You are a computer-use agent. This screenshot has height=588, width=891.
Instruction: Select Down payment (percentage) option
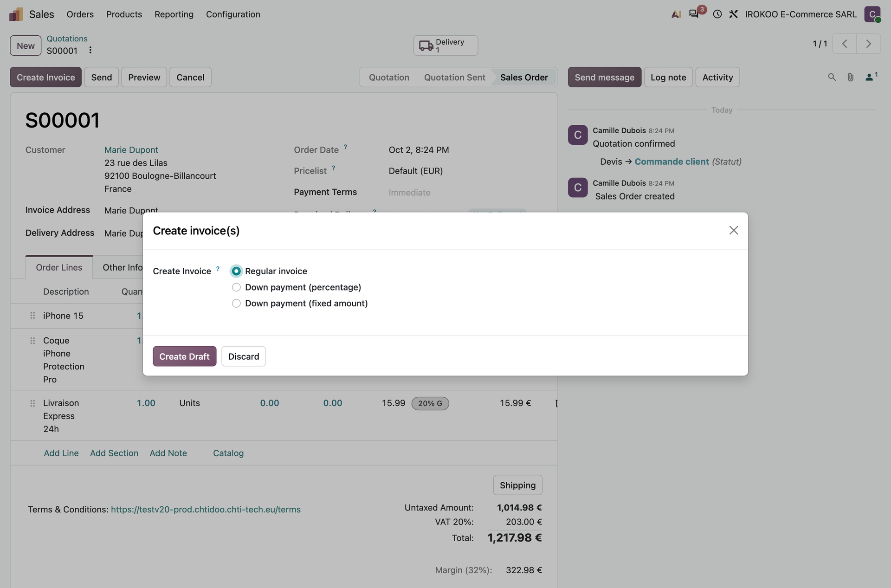click(236, 287)
